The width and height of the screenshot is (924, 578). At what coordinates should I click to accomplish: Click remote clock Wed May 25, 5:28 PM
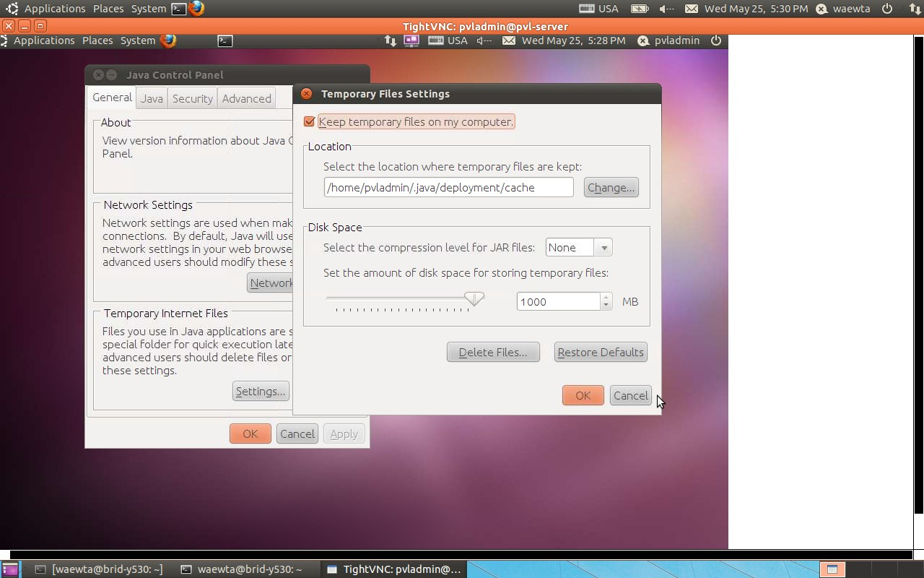click(x=574, y=40)
